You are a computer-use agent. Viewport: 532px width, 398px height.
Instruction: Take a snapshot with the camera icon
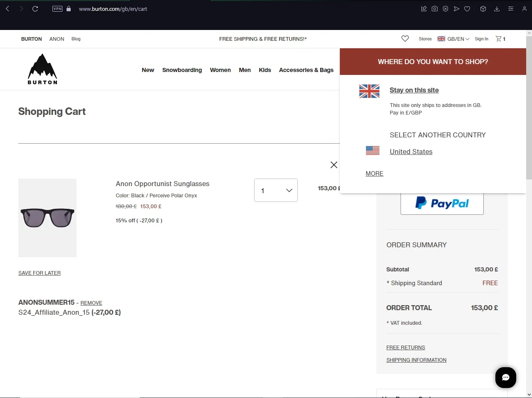tap(435, 9)
